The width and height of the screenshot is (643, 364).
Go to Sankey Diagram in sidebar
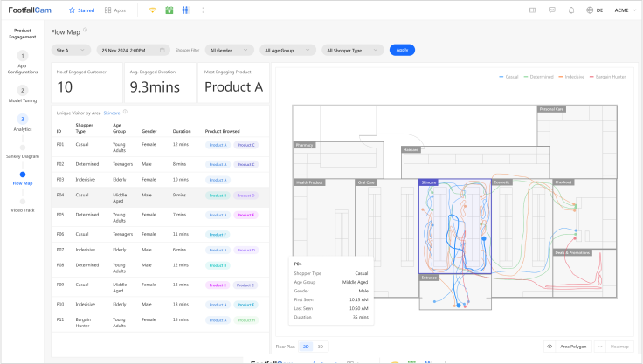[x=23, y=155]
